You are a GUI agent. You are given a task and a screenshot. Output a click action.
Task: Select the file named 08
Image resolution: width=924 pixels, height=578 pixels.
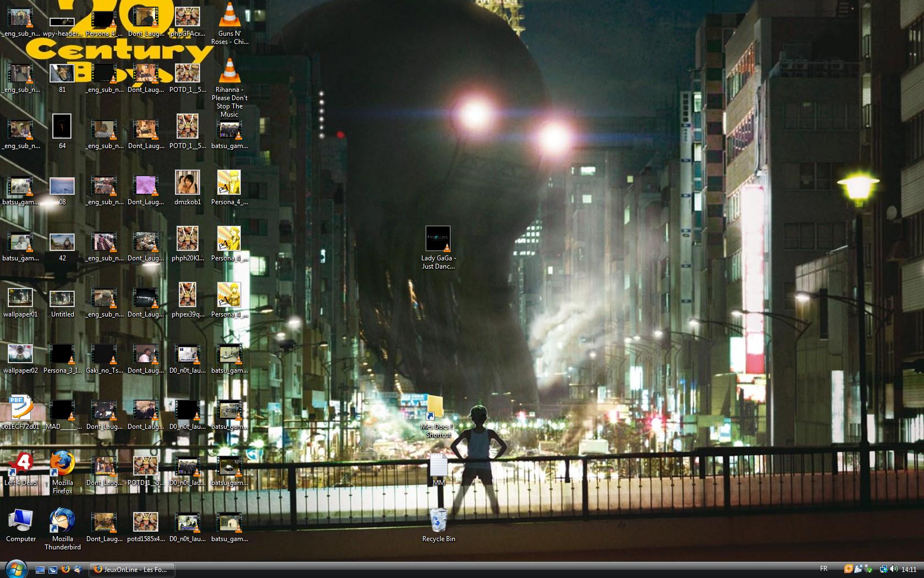tap(62, 192)
